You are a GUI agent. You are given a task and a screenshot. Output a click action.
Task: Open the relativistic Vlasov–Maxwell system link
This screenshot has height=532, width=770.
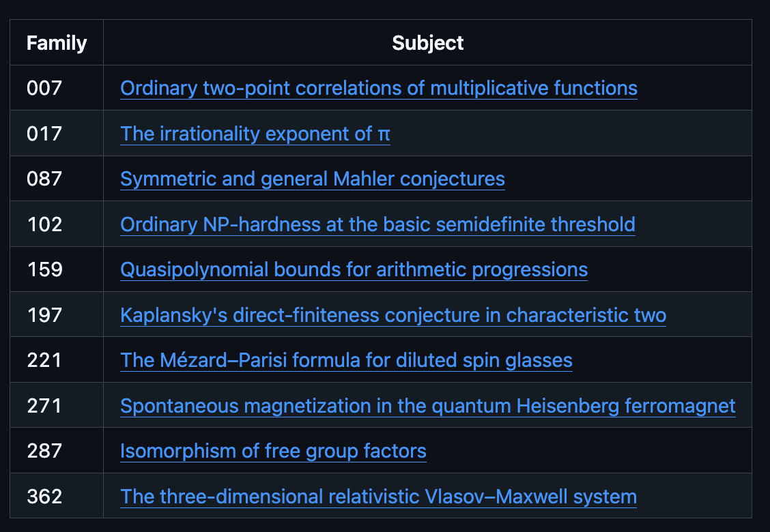point(379,497)
